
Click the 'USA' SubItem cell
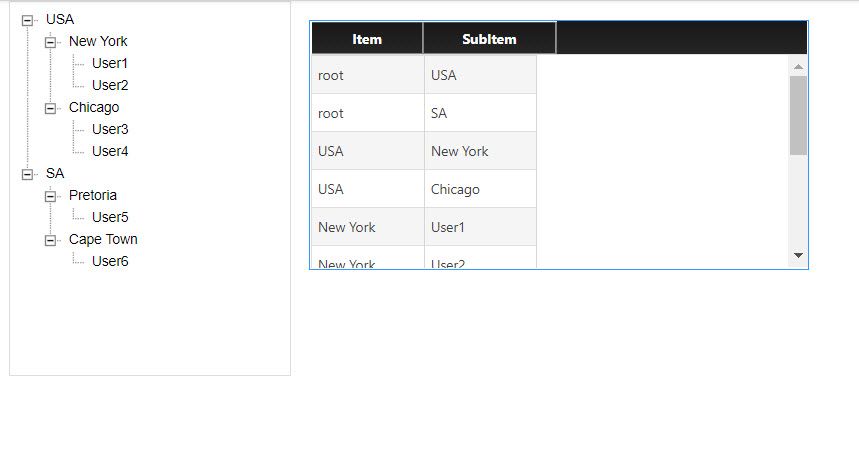pyautogui.click(x=480, y=75)
